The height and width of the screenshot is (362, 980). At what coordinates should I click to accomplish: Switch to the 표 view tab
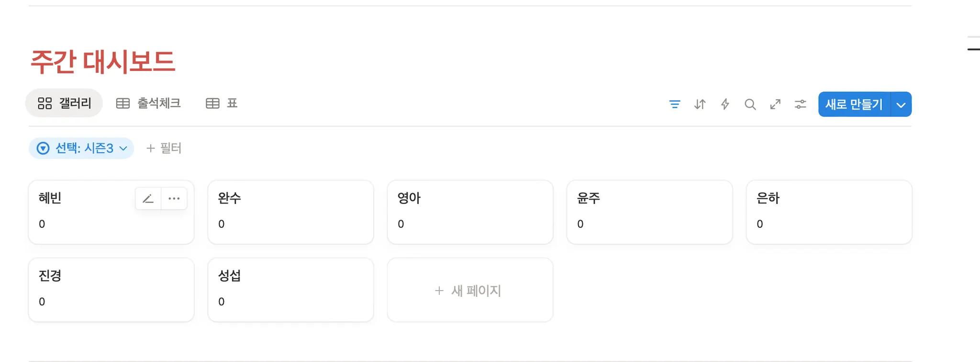pos(222,103)
